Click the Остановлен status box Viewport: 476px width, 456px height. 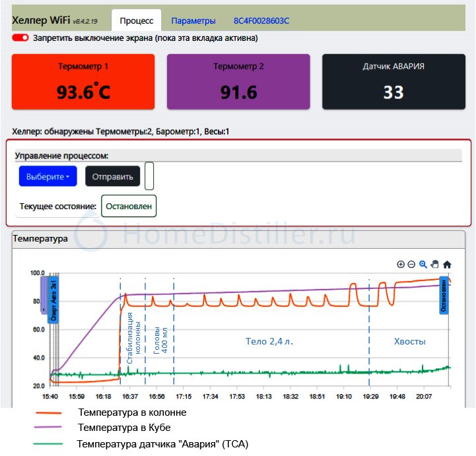click(129, 206)
